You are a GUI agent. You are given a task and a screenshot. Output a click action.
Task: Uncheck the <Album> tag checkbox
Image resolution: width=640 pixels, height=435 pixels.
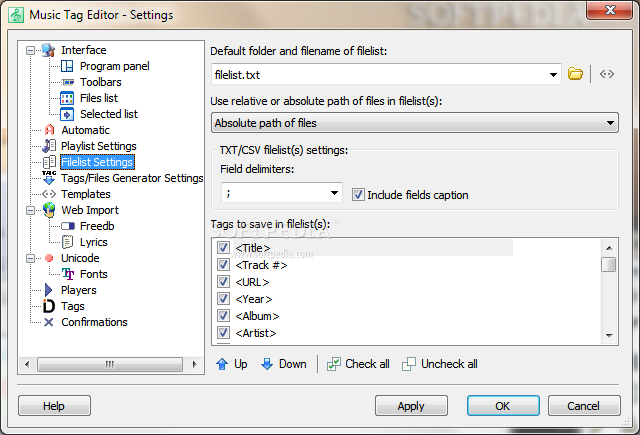[223, 316]
